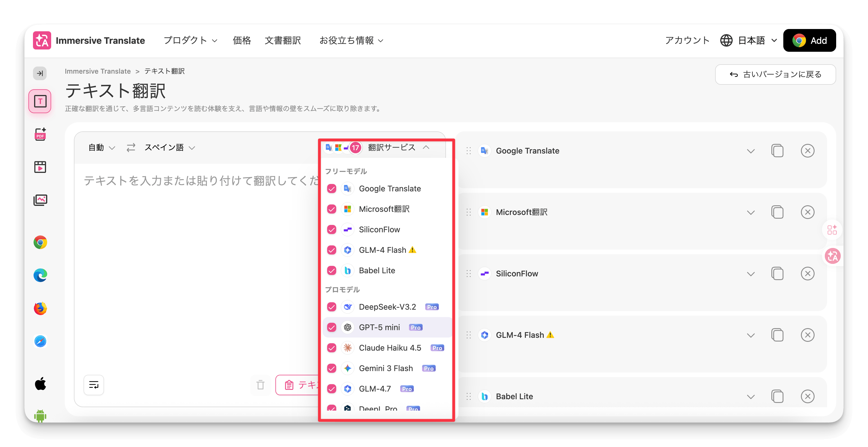
Task: Select the text translation sidebar icon
Action: pos(40,101)
